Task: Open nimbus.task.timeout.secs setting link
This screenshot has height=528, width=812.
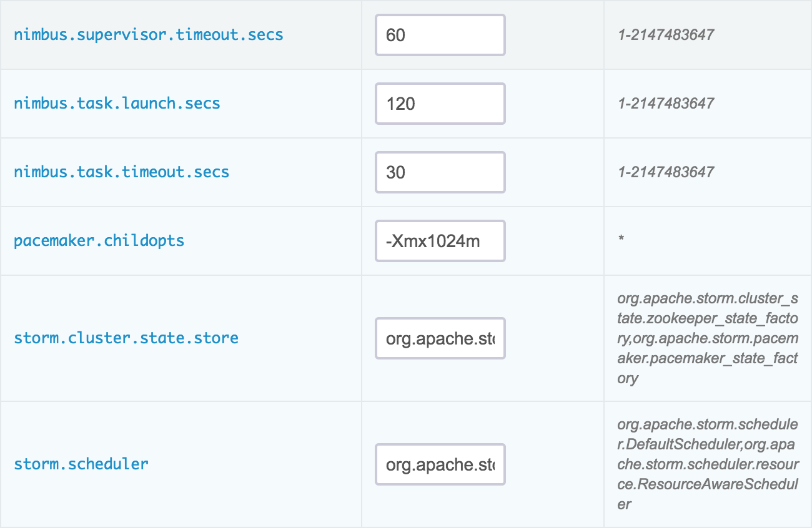Action: pyautogui.click(x=121, y=172)
